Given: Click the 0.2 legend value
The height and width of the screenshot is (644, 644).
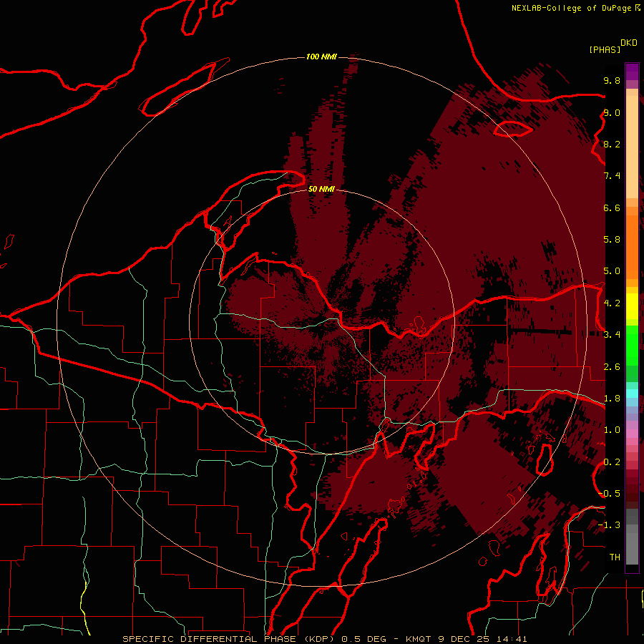Looking at the screenshot, I should 612,462.
